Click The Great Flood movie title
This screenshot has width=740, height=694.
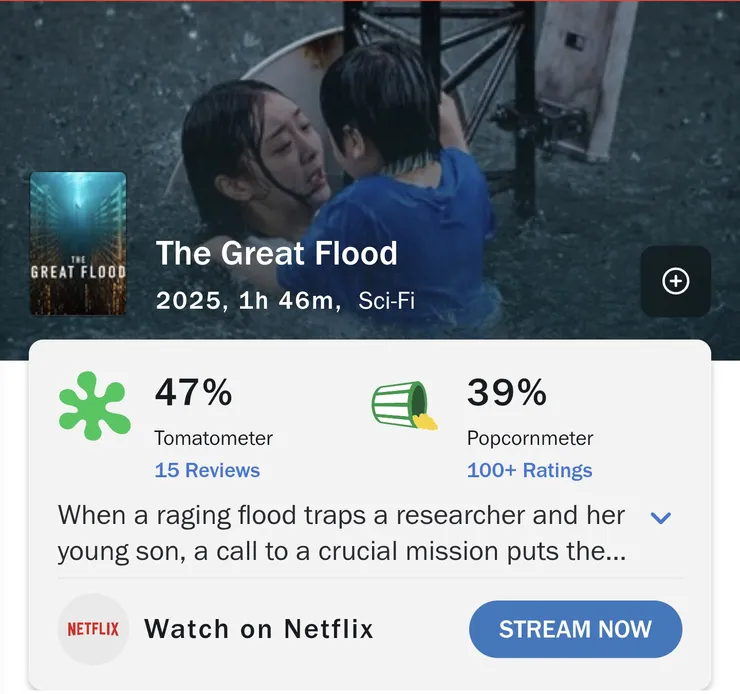click(x=277, y=253)
